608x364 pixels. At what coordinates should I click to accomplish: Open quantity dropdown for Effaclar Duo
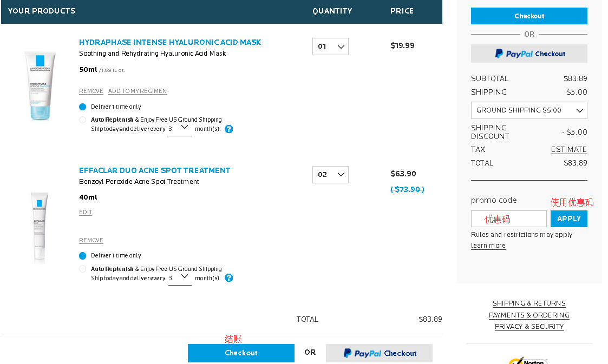(330, 175)
